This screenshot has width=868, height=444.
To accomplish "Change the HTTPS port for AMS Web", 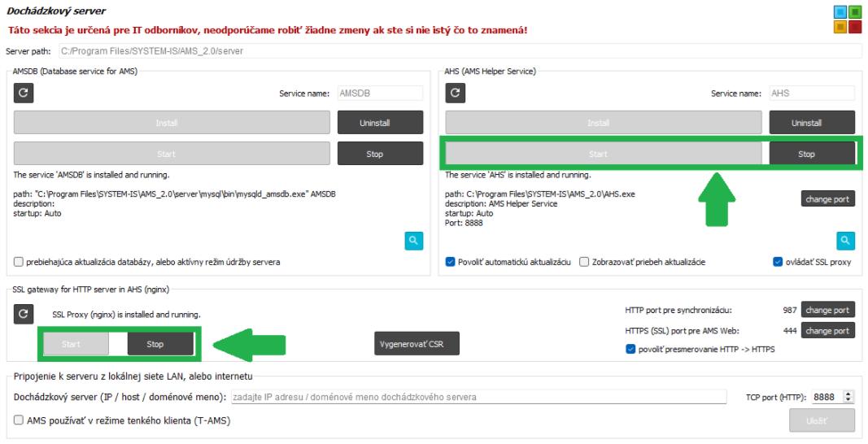I will tap(828, 331).
